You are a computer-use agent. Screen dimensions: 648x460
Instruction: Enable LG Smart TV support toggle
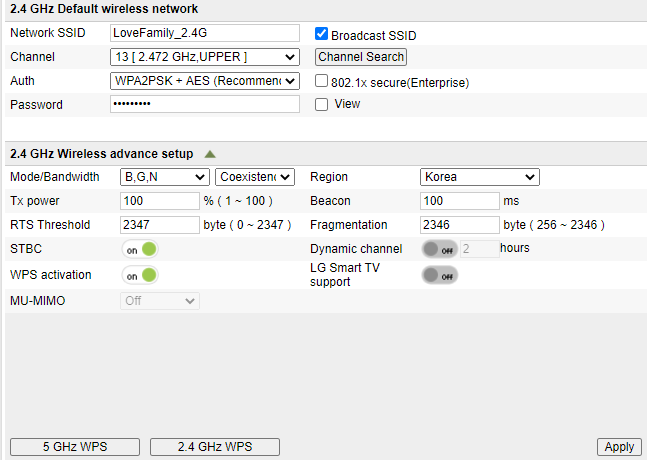[439, 275]
